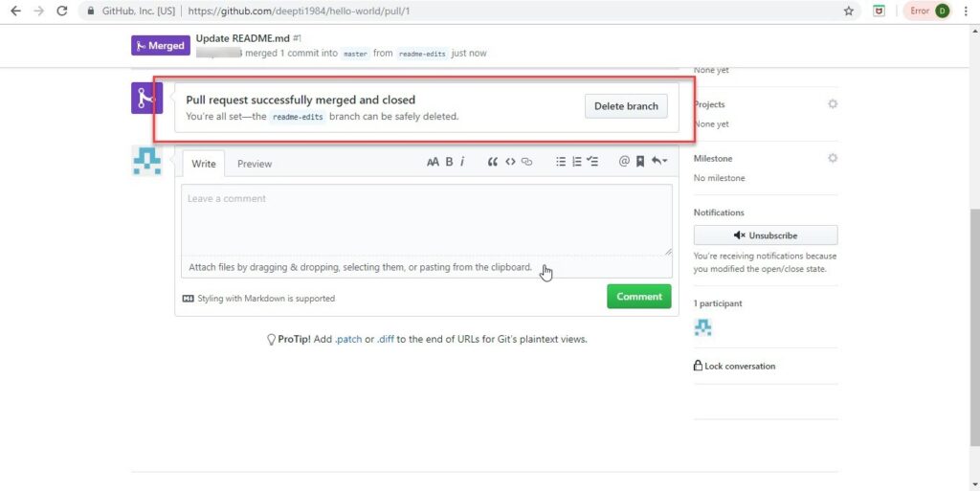Open the Chrome three-dot menu
The height and width of the screenshot is (491, 980).
click(966, 11)
